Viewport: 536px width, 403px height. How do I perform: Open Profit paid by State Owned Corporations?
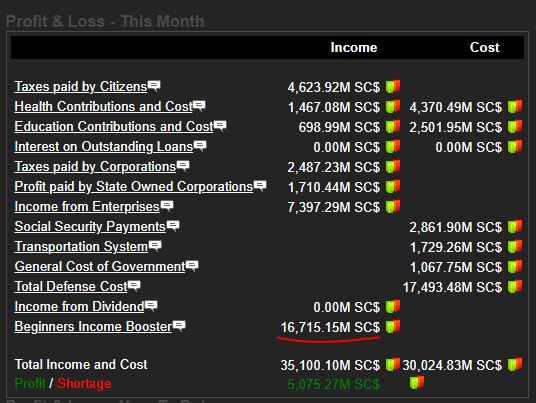click(x=134, y=186)
